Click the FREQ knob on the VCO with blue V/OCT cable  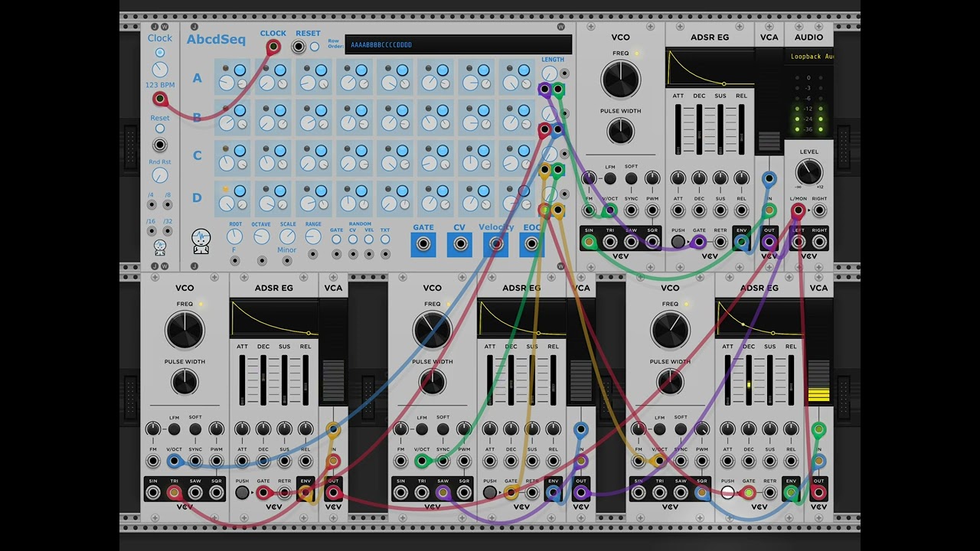(185, 330)
